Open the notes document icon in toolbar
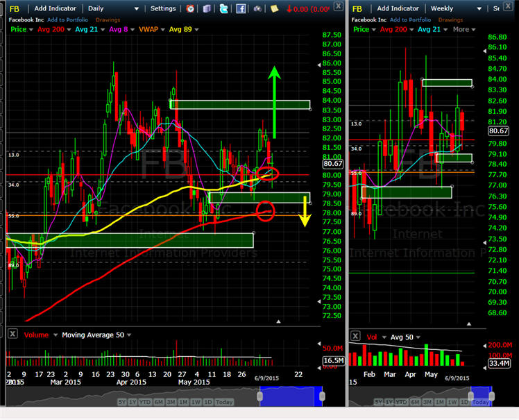The width and height of the screenshot is (519, 420). coord(207,8)
